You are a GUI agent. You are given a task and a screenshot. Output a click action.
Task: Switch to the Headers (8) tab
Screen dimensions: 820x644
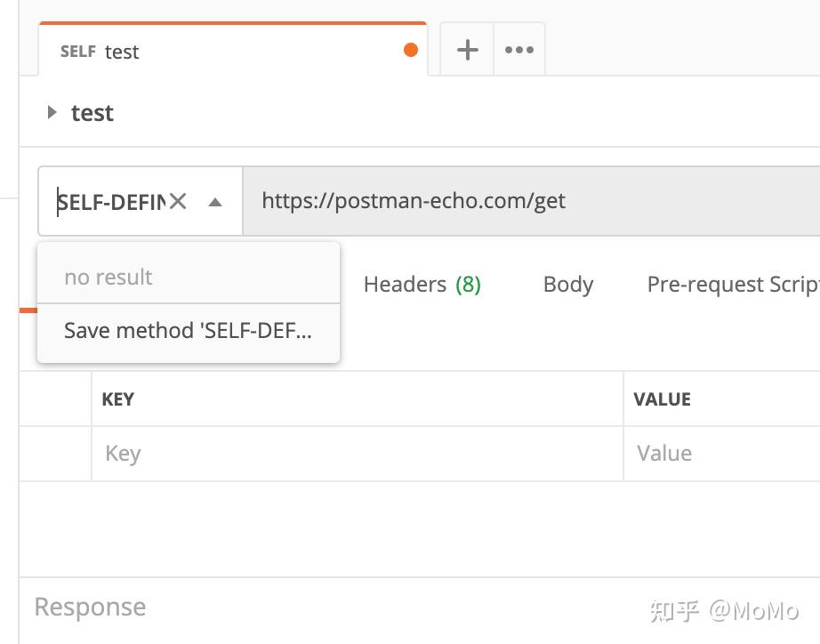[422, 285]
